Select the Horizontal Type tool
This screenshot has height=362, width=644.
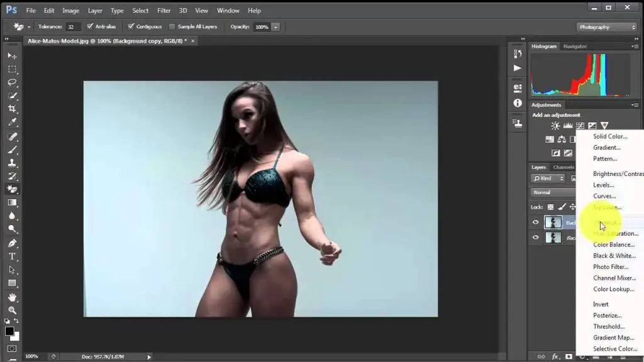12,256
